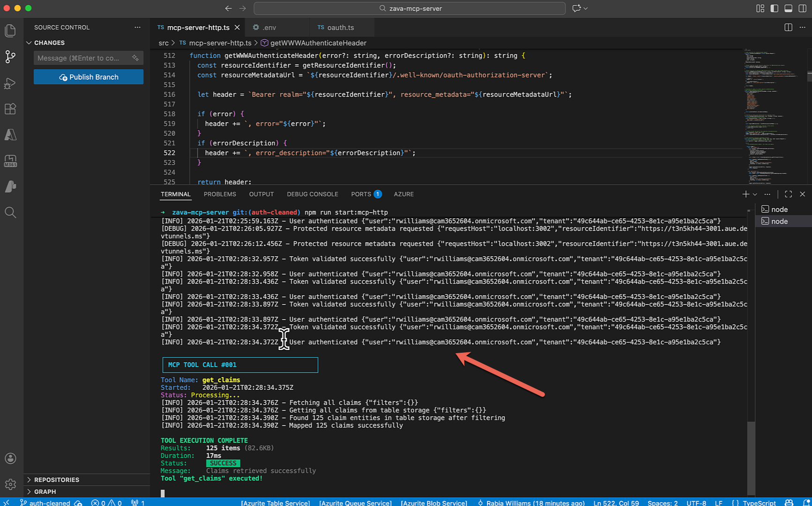Create a new terminal with the plus icon

click(745, 193)
